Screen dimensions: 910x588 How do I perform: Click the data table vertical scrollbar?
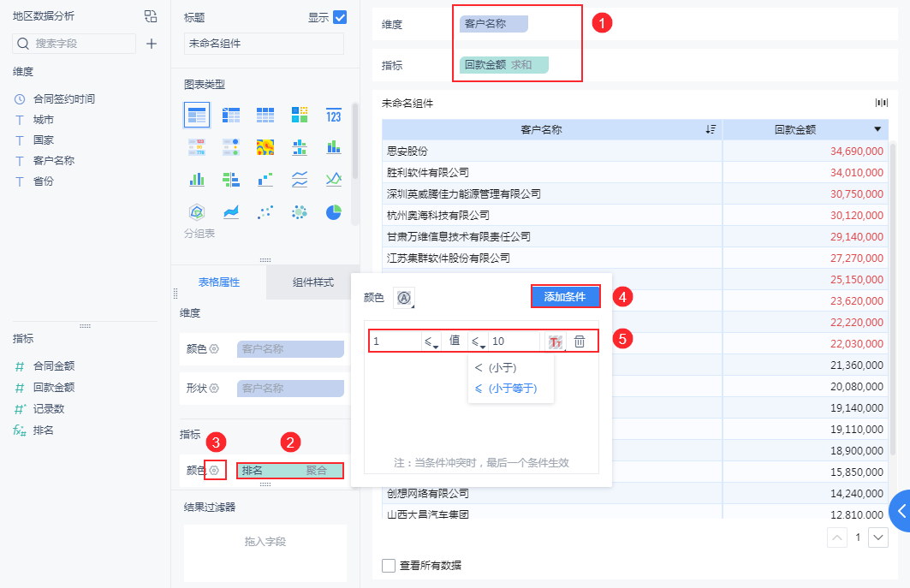pos(893,297)
